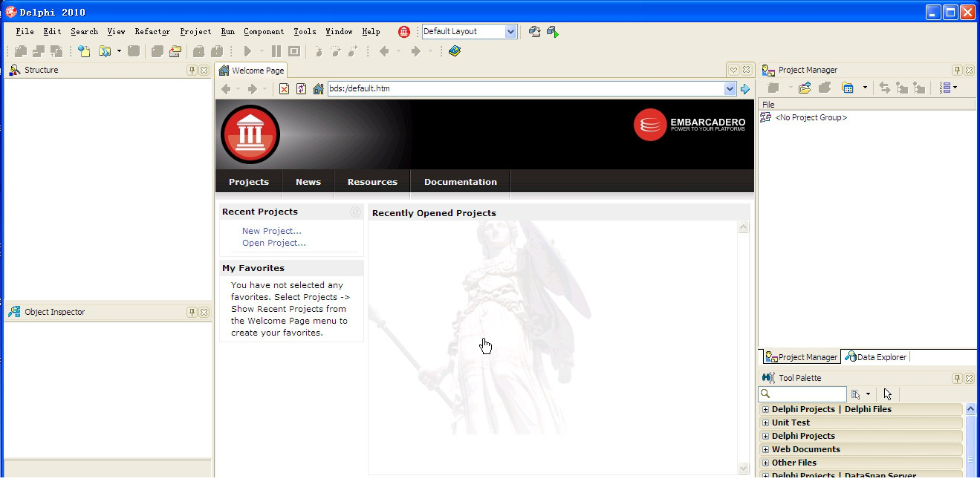Click the New Items toolbar icon
The image size is (980, 496).
tap(85, 51)
